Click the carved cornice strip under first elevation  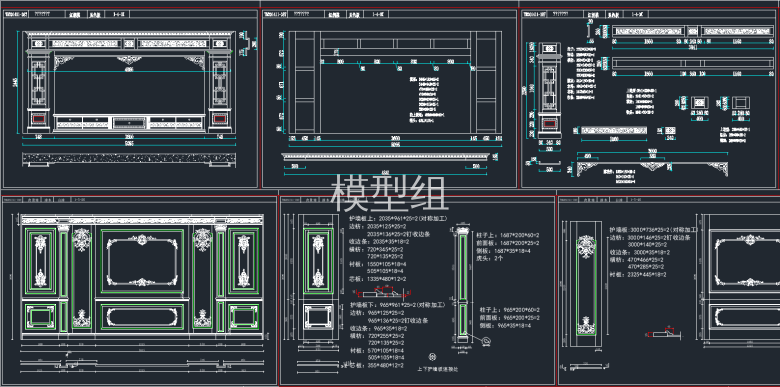pos(129,159)
